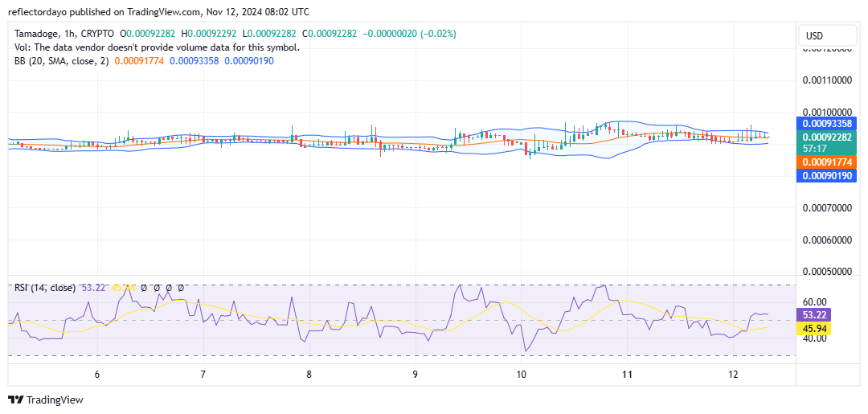Click date 10 on the time axis
868x414 pixels.
(x=521, y=374)
